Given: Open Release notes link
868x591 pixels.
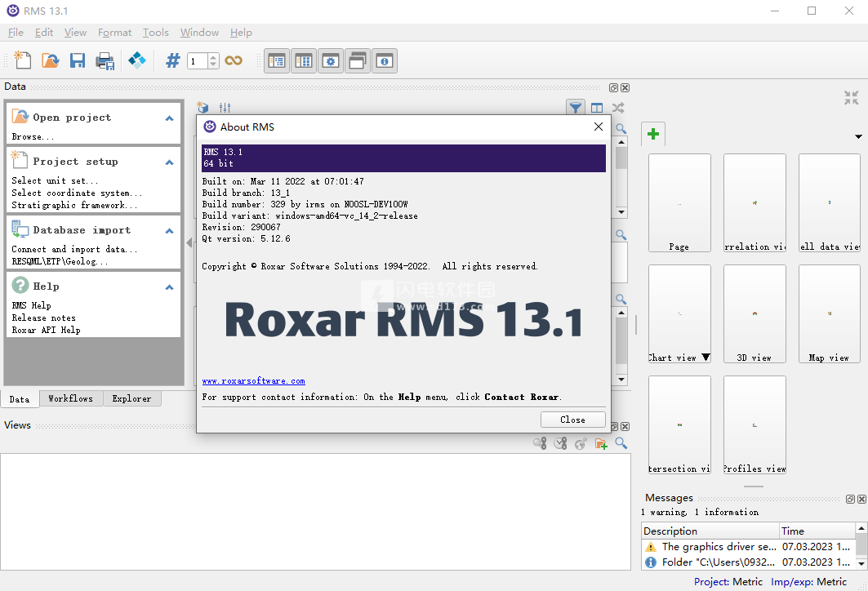Looking at the screenshot, I should pyautogui.click(x=44, y=318).
